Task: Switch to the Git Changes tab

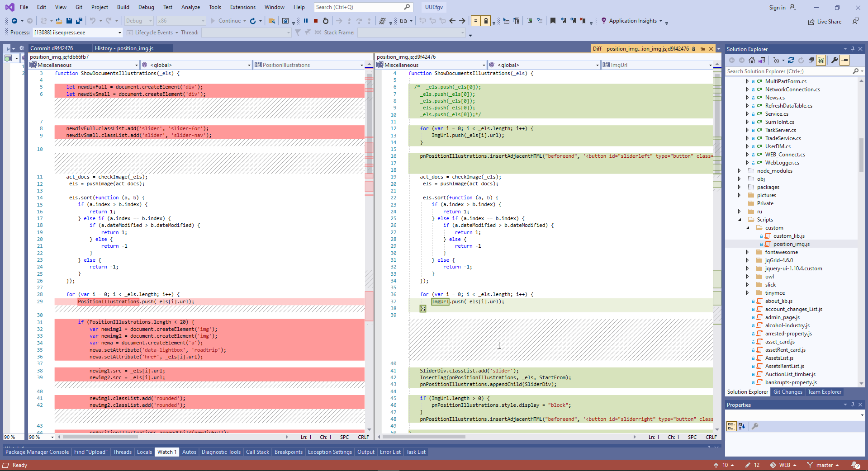Action: (x=787, y=392)
